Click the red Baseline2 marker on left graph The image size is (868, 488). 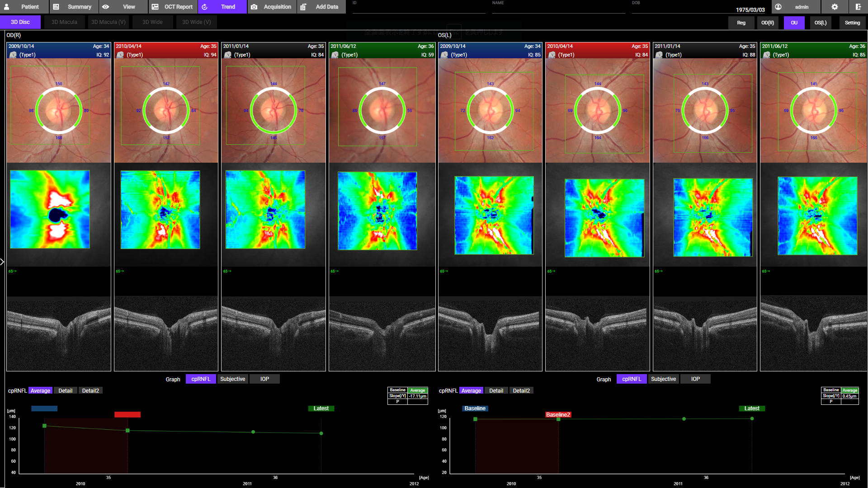[x=127, y=414]
